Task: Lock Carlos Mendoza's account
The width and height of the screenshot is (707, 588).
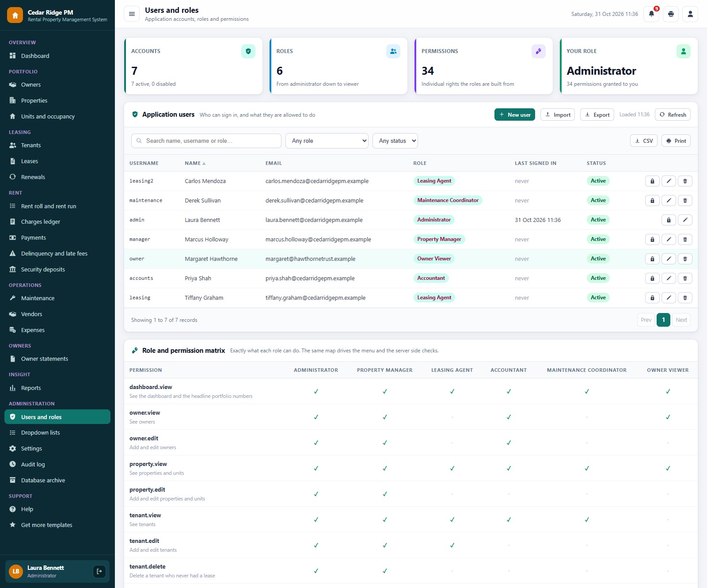Action: coord(652,181)
